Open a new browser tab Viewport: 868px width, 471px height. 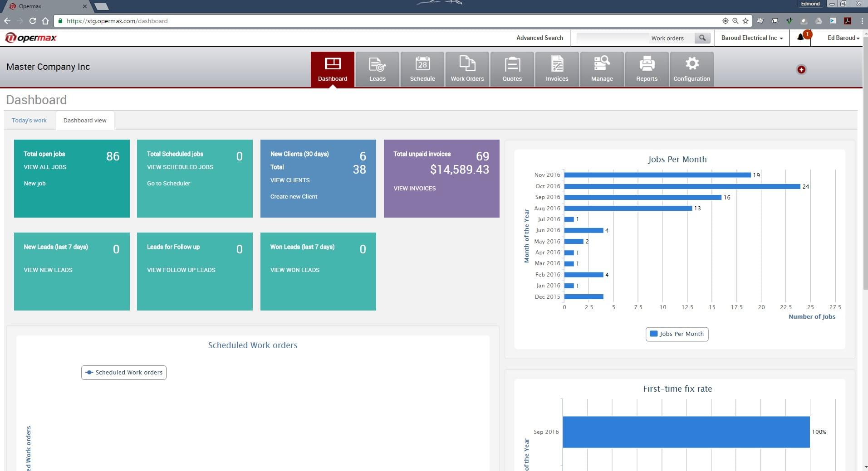point(102,6)
